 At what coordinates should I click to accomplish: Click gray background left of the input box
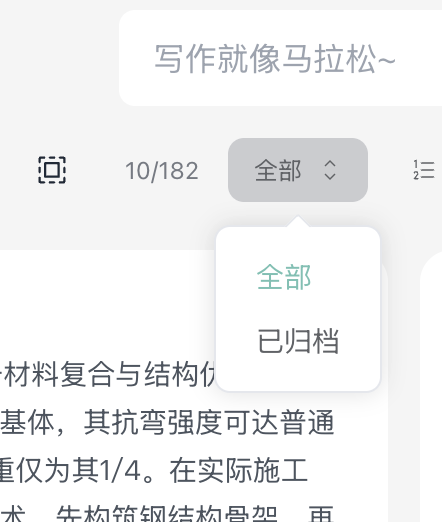click(x=58, y=58)
